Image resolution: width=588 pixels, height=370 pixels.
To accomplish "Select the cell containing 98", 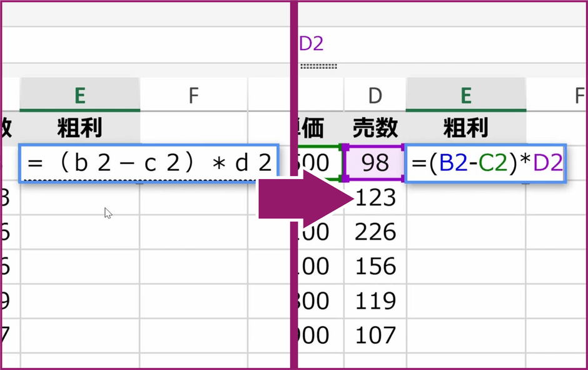I will click(375, 163).
